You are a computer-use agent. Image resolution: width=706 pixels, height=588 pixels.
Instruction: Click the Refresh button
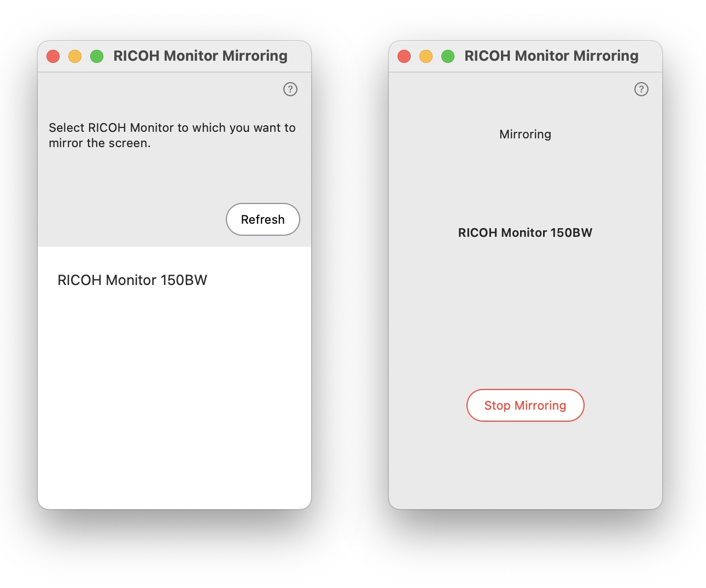(263, 219)
